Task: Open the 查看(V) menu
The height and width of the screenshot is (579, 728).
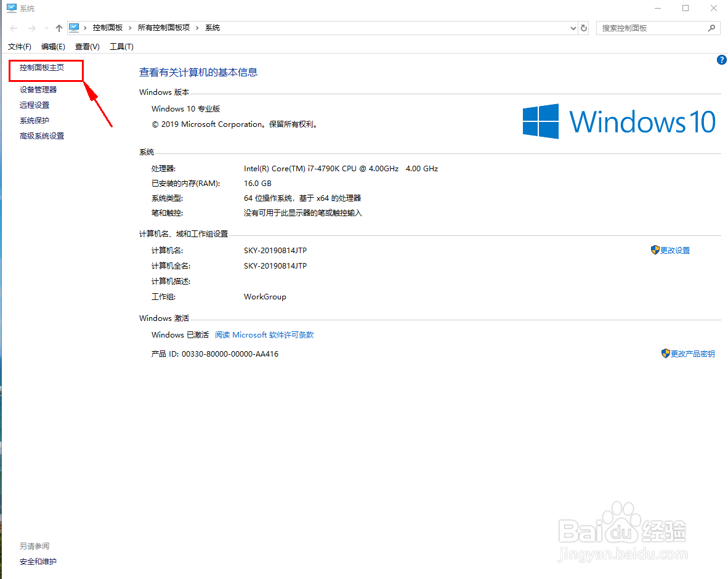Action: click(x=87, y=46)
